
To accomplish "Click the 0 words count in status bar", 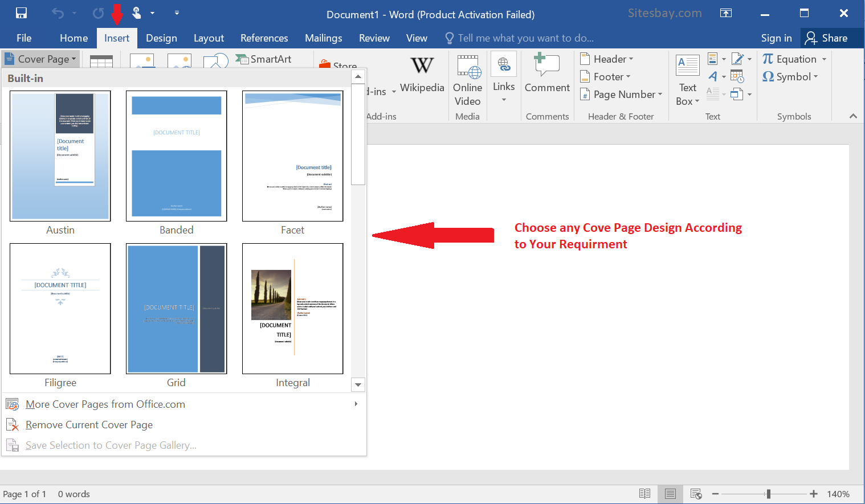I will (74, 494).
